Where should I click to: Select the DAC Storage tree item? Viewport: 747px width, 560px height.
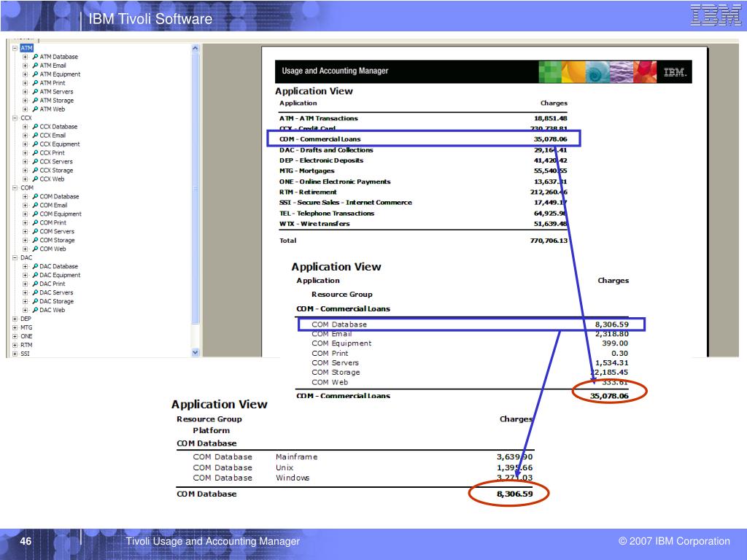[57, 301]
